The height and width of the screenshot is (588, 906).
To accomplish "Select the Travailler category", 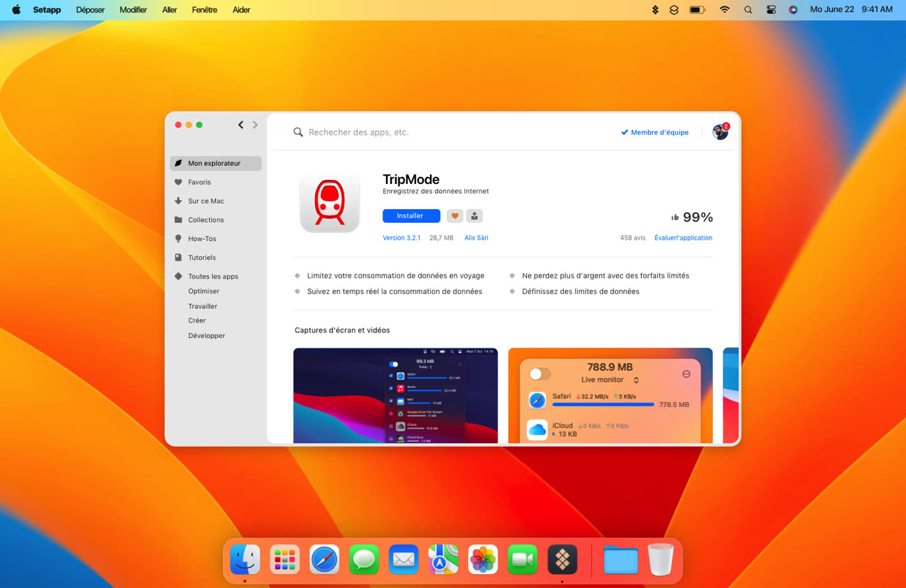I will [x=203, y=306].
